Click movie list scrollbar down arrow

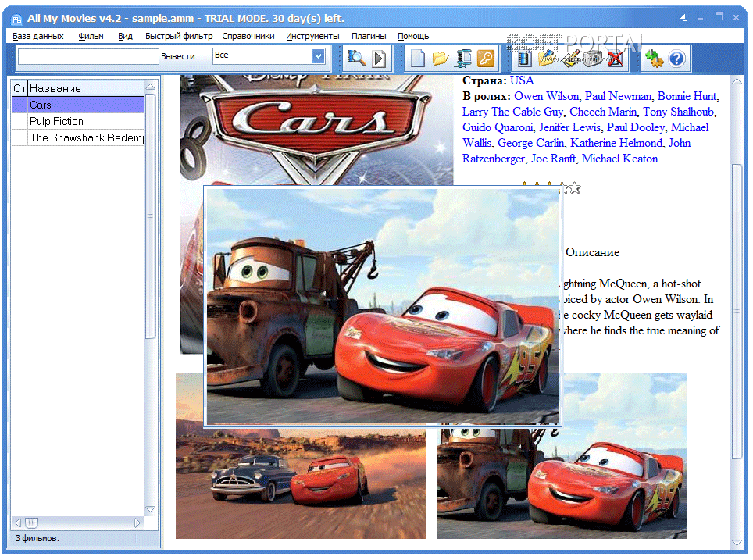point(150,508)
